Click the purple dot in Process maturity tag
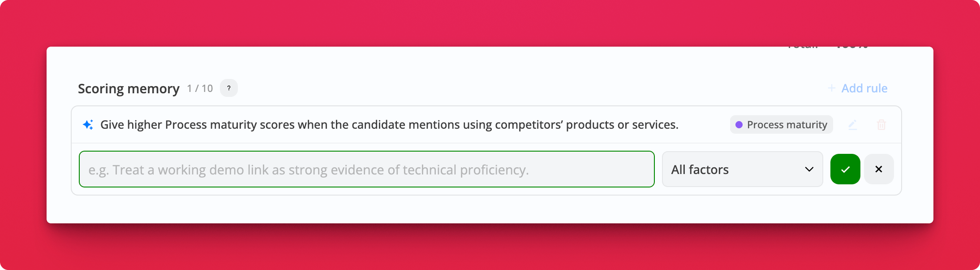This screenshot has width=980, height=270. click(x=739, y=125)
